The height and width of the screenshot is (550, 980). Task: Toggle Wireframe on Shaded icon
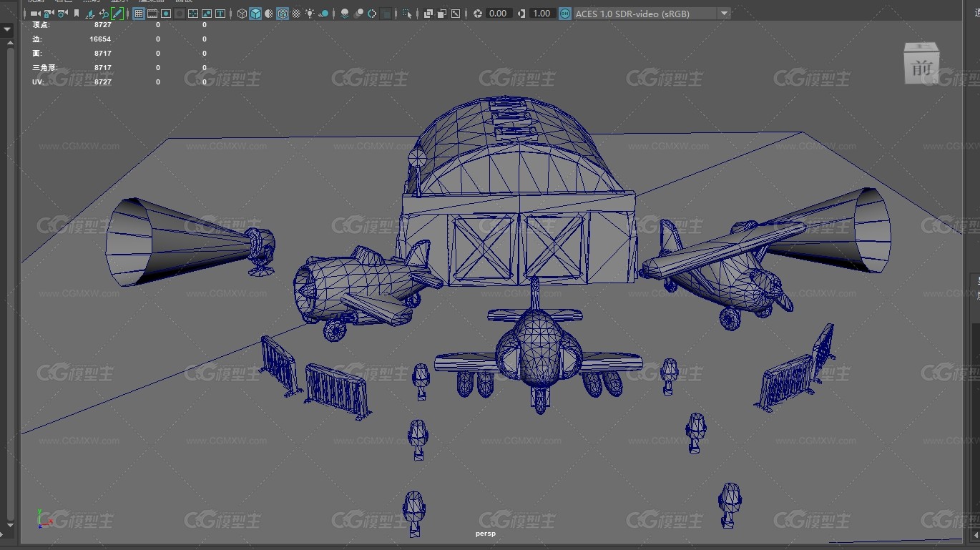[x=283, y=14]
